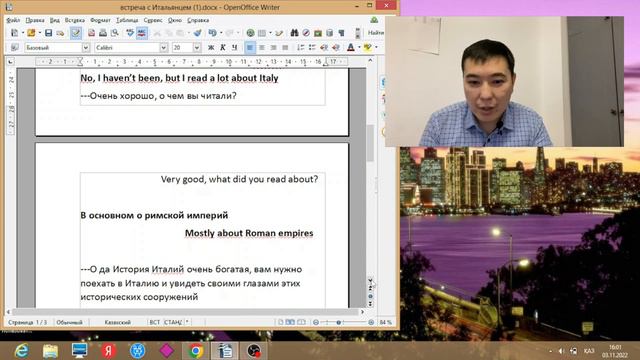The width and height of the screenshot is (640, 360).
Task: Open the Styles and Formatting icon
Action: 14,48
